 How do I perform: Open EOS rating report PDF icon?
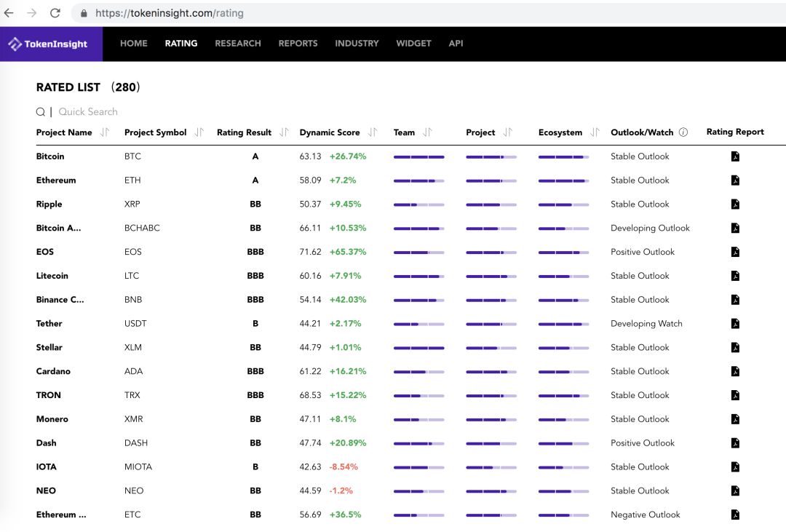[735, 252]
